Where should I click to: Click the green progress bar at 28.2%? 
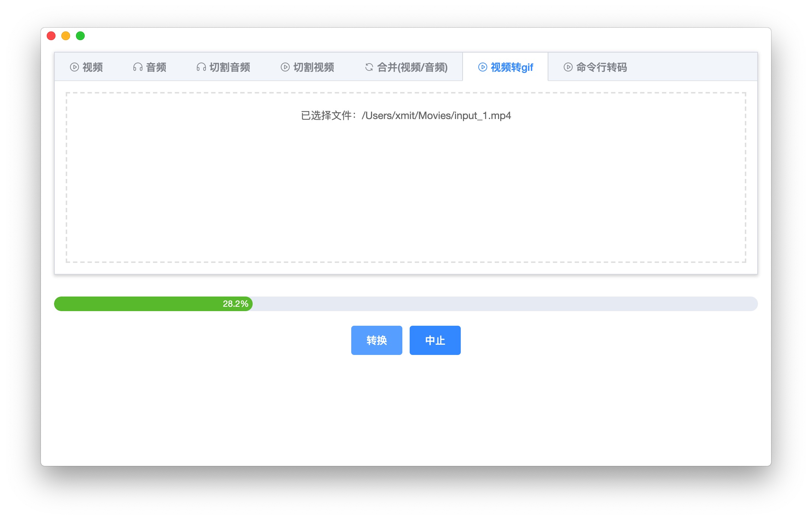coord(153,304)
